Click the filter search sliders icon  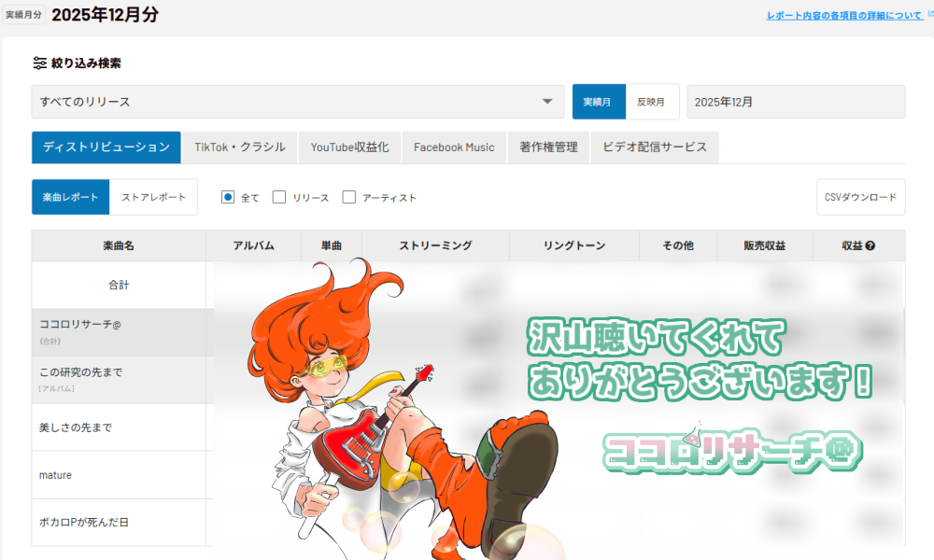click(39, 63)
